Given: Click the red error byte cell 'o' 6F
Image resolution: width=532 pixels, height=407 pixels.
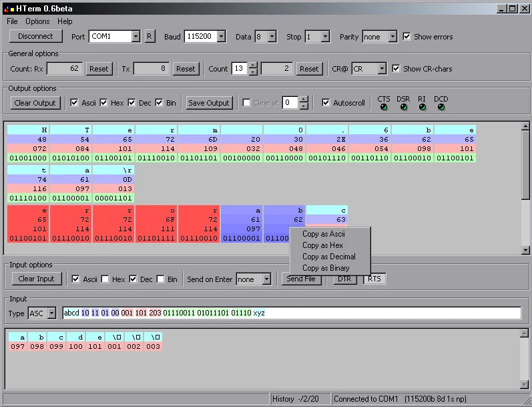Looking at the screenshot, I should (156, 224).
